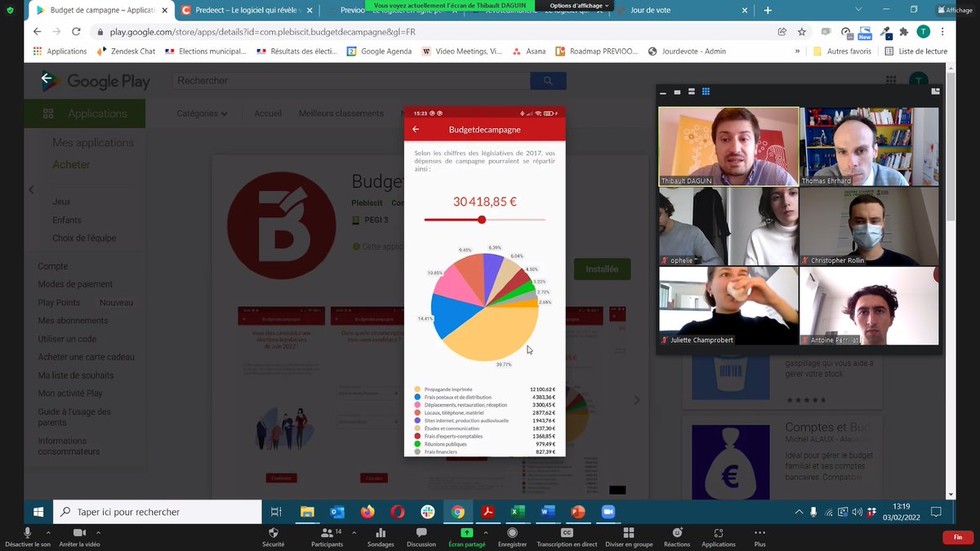Open Mes applications in the sidebar
This screenshot has height=551, width=980.
[x=93, y=143]
